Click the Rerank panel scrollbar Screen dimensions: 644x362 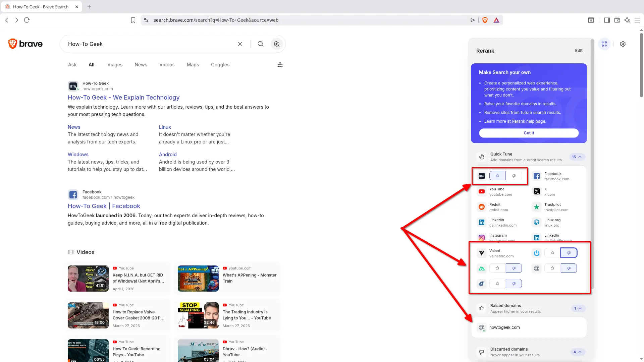592,164
